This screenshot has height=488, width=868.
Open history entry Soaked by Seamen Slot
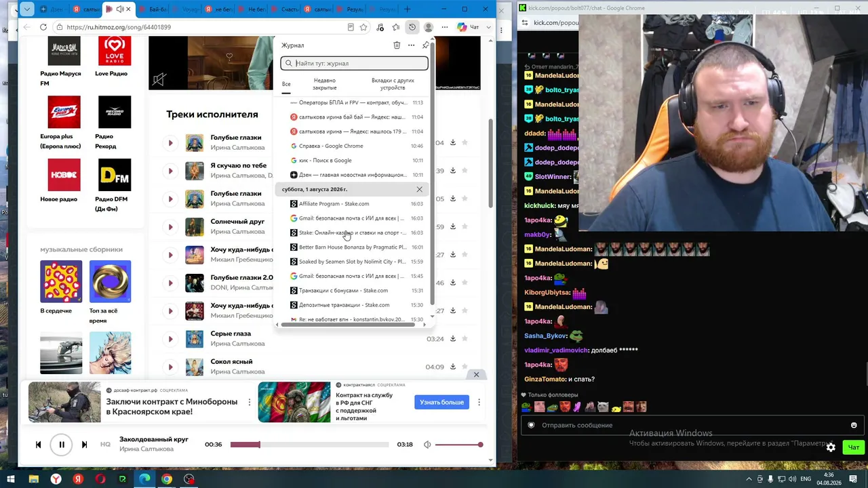click(357, 262)
